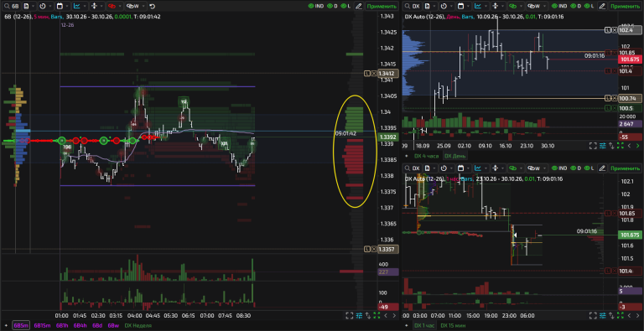
Task: Switch to the 6Bw tab
Action: click(112, 325)
